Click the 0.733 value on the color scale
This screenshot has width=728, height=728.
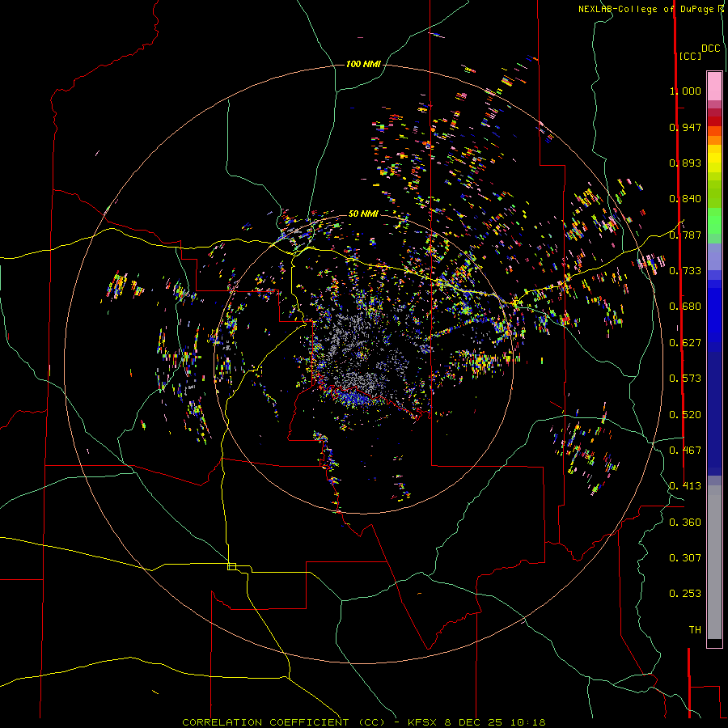685,271
